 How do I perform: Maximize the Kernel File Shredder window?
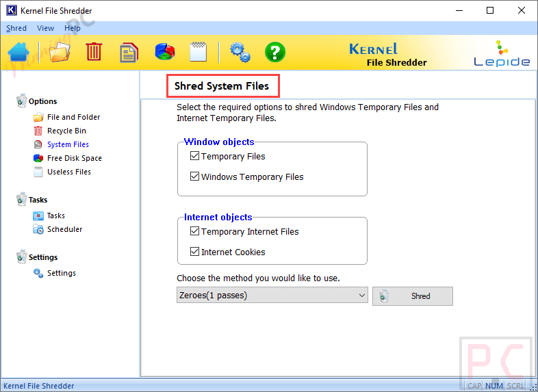pos(490,10)
